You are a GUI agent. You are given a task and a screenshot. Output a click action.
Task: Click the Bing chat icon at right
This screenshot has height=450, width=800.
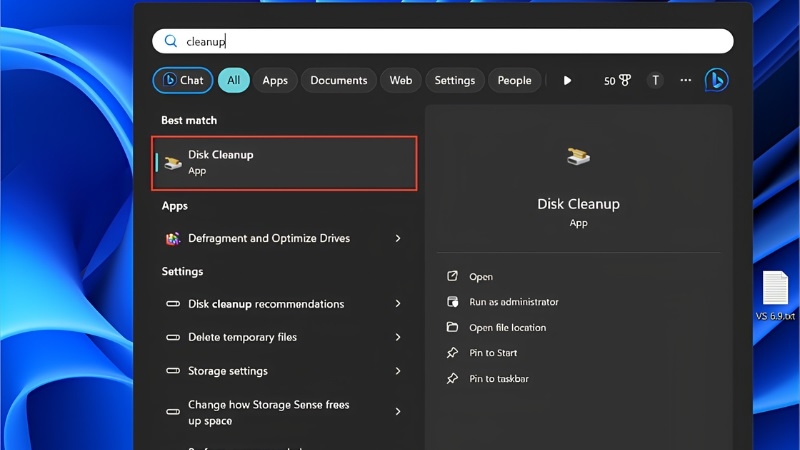tap(716, 80)
